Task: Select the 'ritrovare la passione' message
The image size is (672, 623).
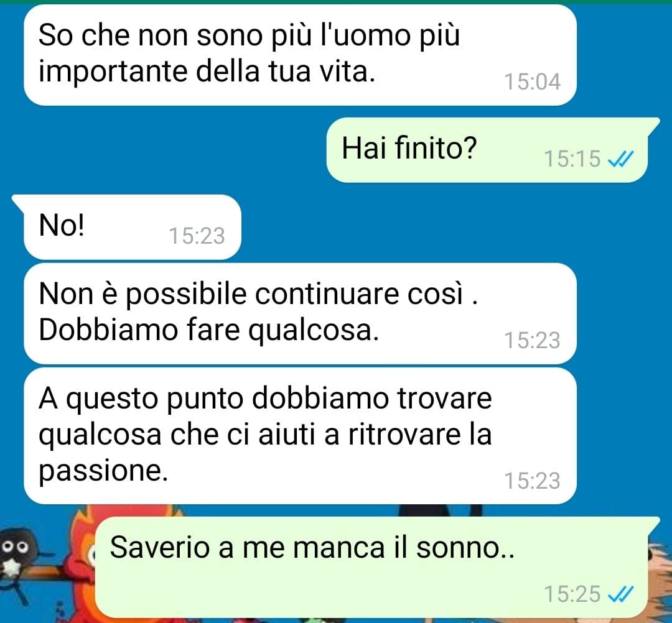Action: 300,435
